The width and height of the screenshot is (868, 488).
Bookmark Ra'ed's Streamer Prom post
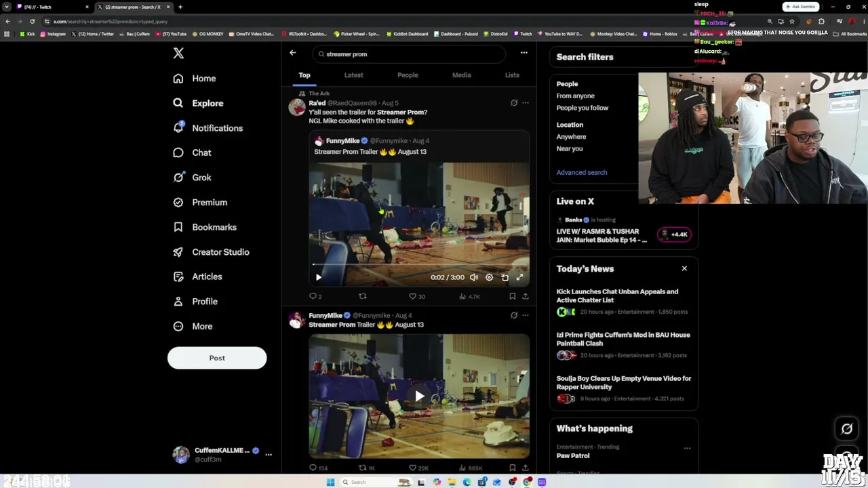512,296
